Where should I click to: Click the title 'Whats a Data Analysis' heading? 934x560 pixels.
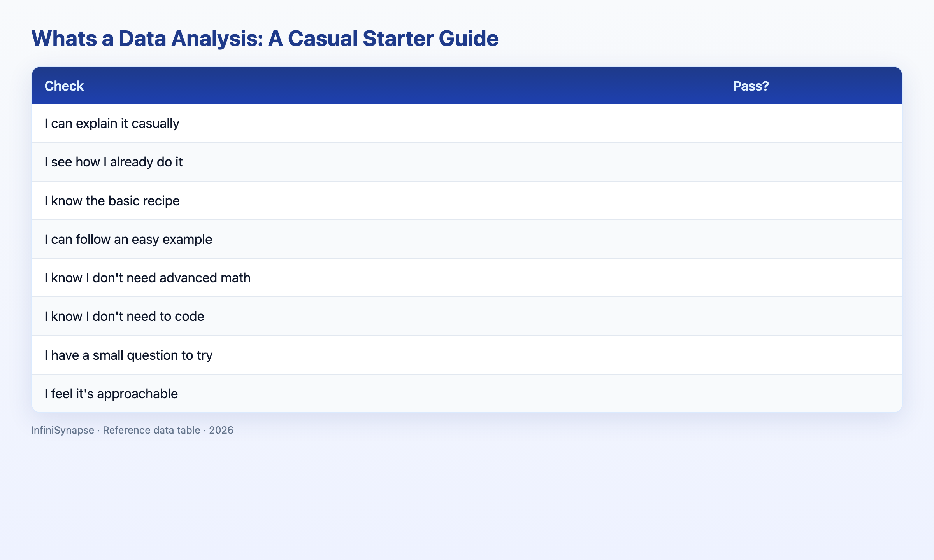point(265,38)
